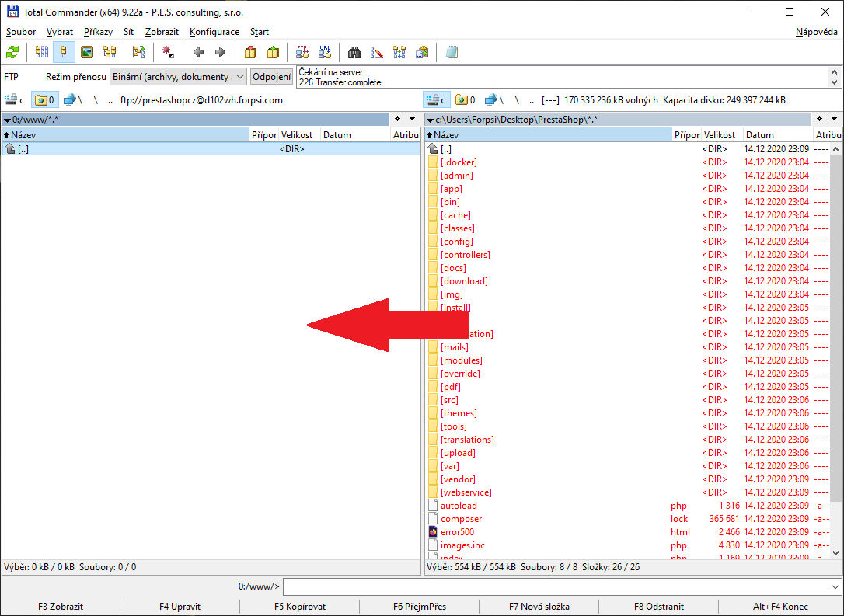Screen dimensions: 844x616
Task: Click the Unpack files archive icon
Action: [x=273, y=52]
